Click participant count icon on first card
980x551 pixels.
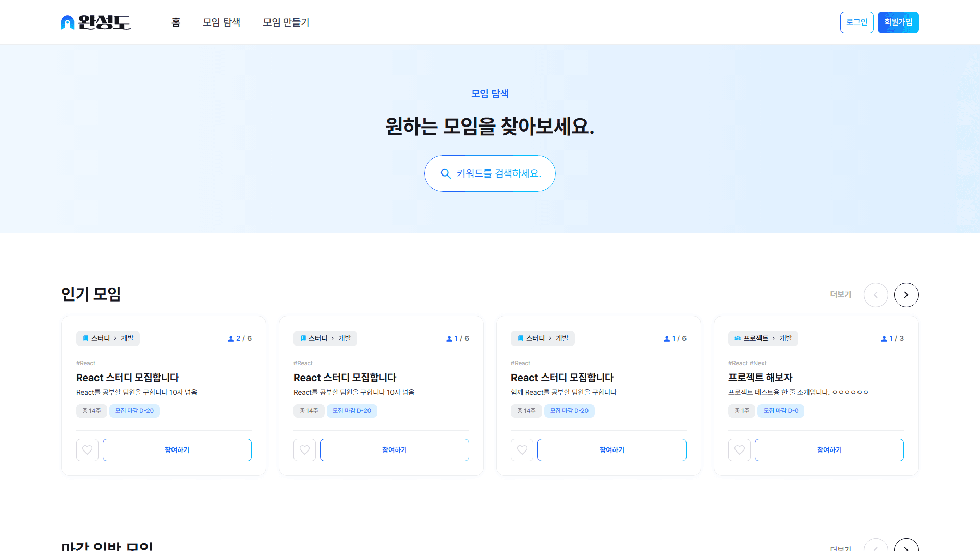pos(231,339)
